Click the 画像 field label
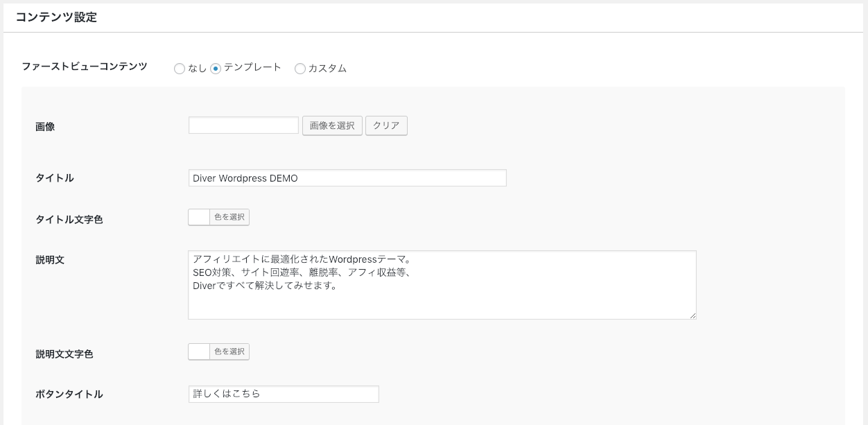 tap(45, 127)
